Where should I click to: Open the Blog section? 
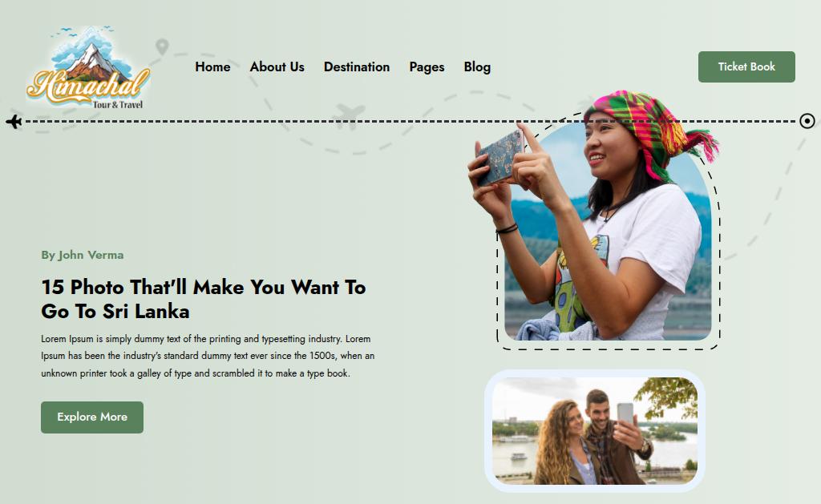pos(477,67)
